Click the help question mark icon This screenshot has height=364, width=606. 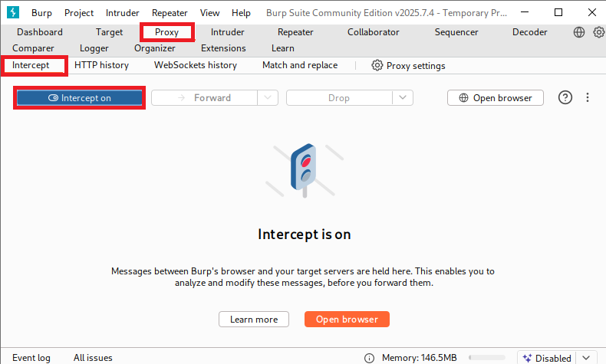pos(565,98)
